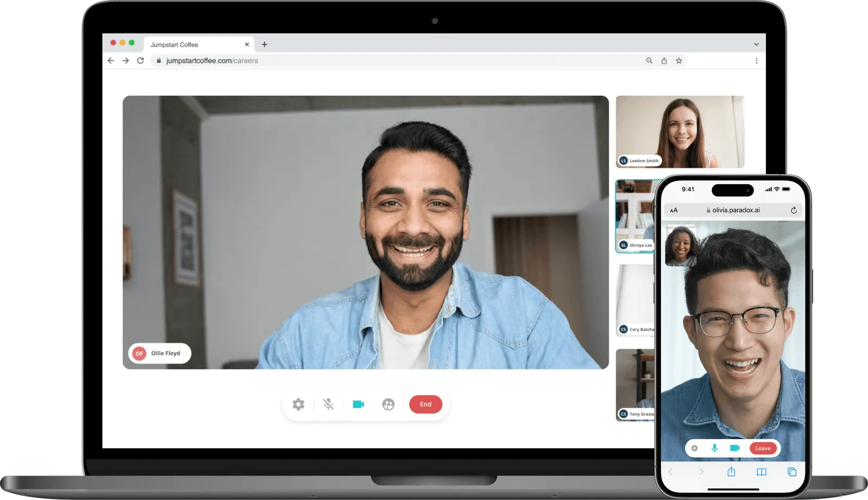Open settings gear in the phone call

coord(694,448)
